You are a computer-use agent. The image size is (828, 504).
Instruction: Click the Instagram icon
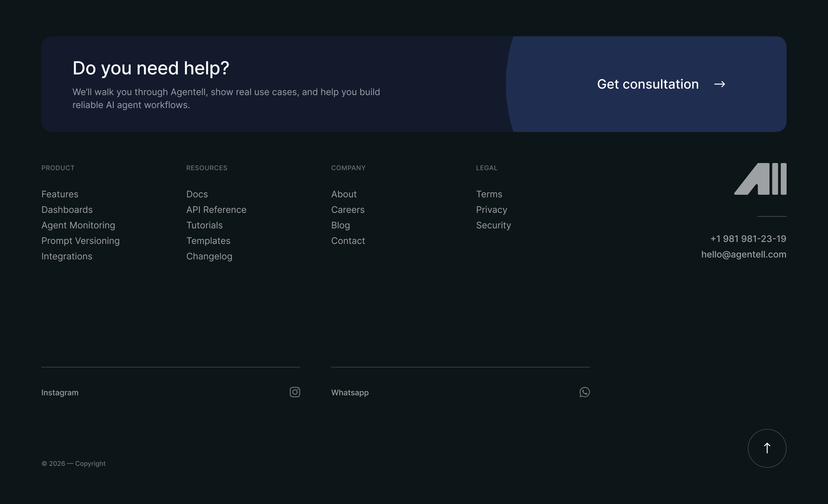tap(295, 392)
